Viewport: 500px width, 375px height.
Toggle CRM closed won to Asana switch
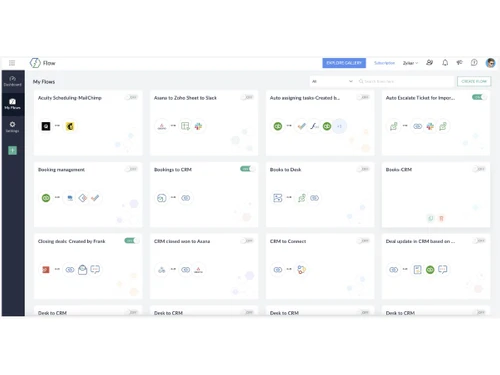(247, 241)
